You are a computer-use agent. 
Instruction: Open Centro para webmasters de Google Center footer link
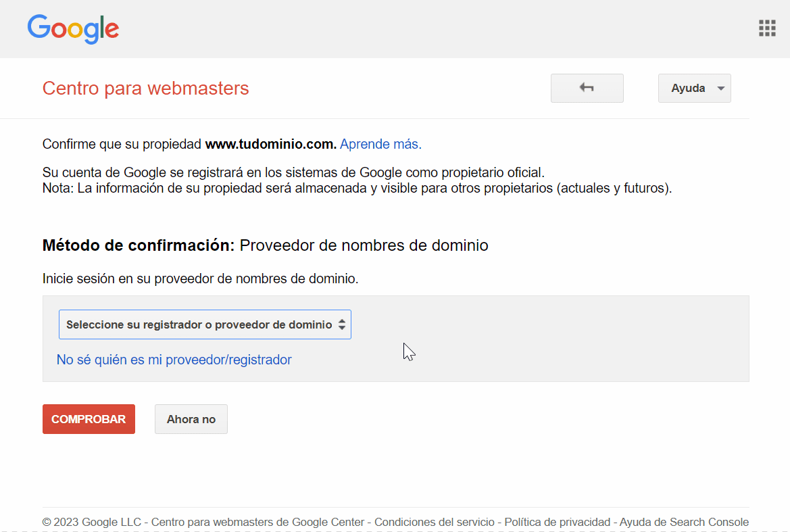pos(257,522)
